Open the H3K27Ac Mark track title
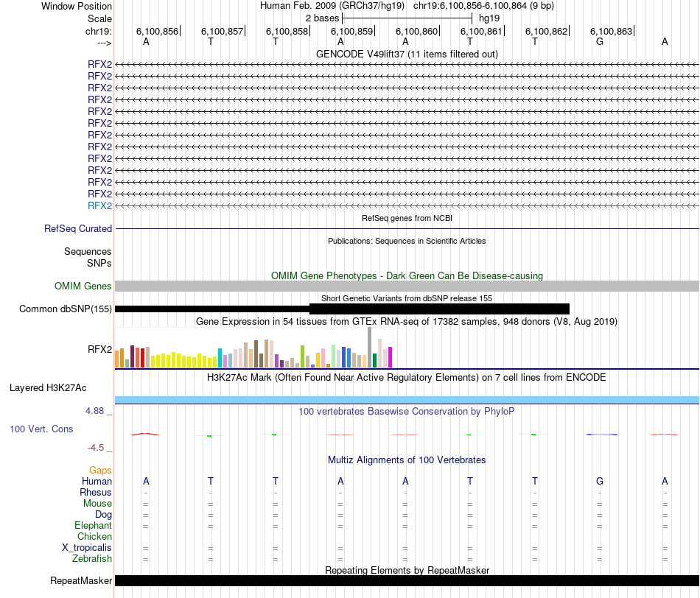 point(407,378)
